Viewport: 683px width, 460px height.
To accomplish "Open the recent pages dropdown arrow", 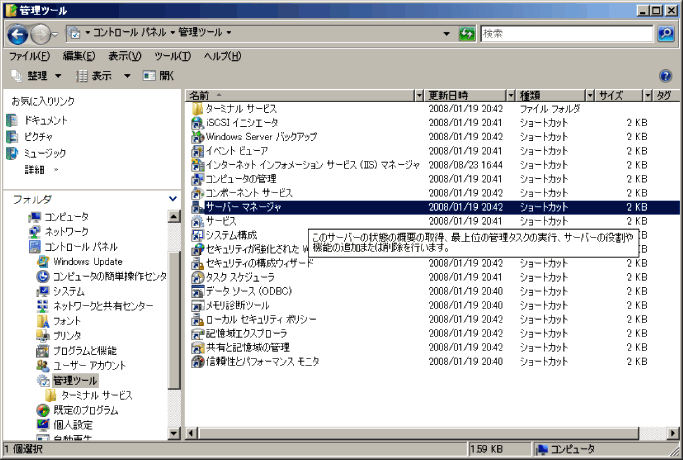I will pos(55,34).
